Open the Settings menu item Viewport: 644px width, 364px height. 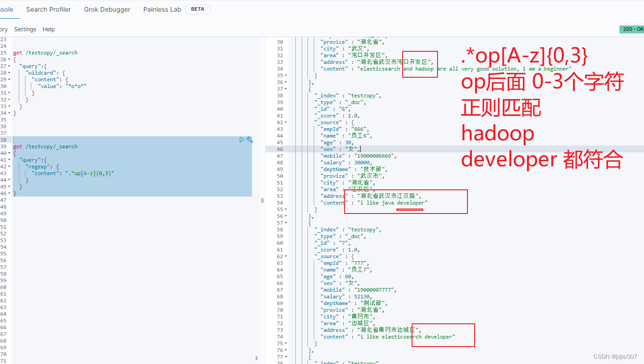[x=25, y=29]
